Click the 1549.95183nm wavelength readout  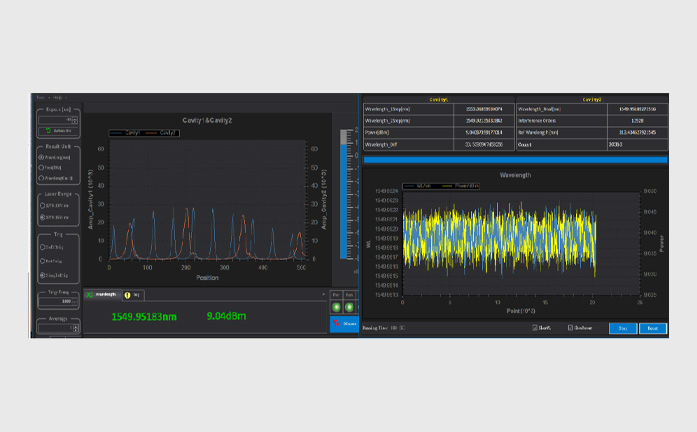144,317
